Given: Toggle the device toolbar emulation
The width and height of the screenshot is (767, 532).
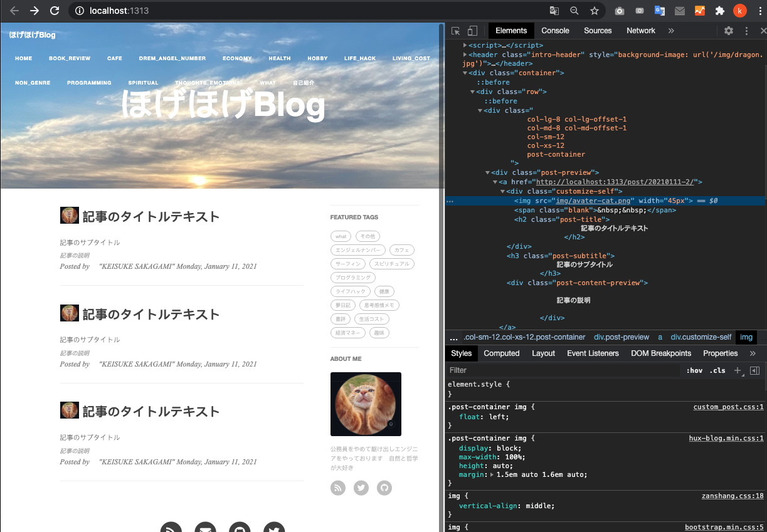Looking at the screenshot, I should pos(472,31).
